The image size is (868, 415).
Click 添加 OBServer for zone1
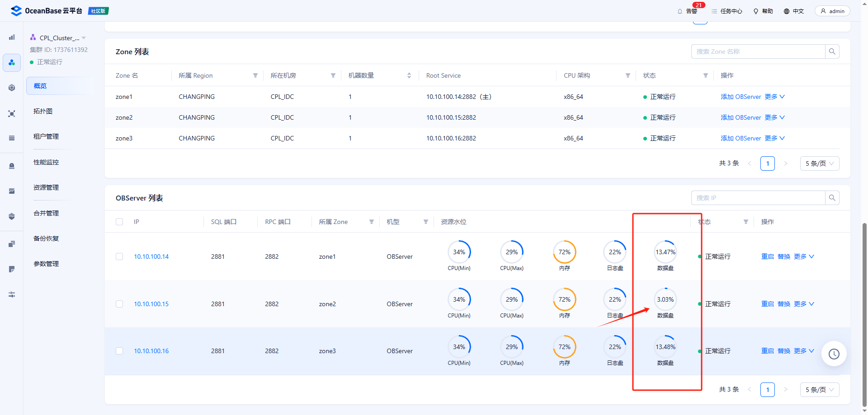(741, 97)
